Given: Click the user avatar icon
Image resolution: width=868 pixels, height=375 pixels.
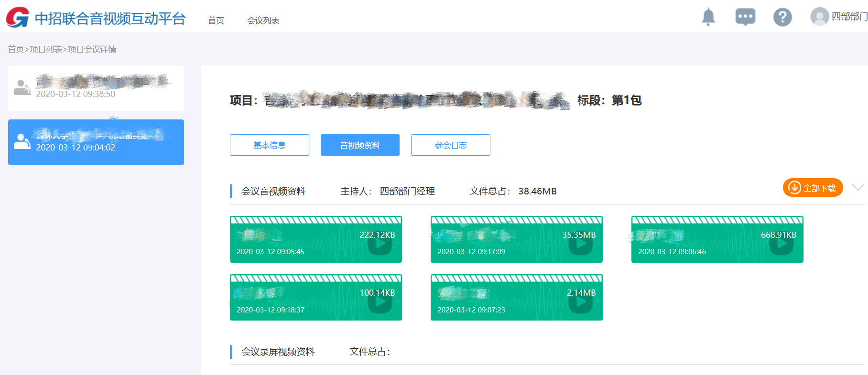Looking at the screenshot, I should click(819, 17).
